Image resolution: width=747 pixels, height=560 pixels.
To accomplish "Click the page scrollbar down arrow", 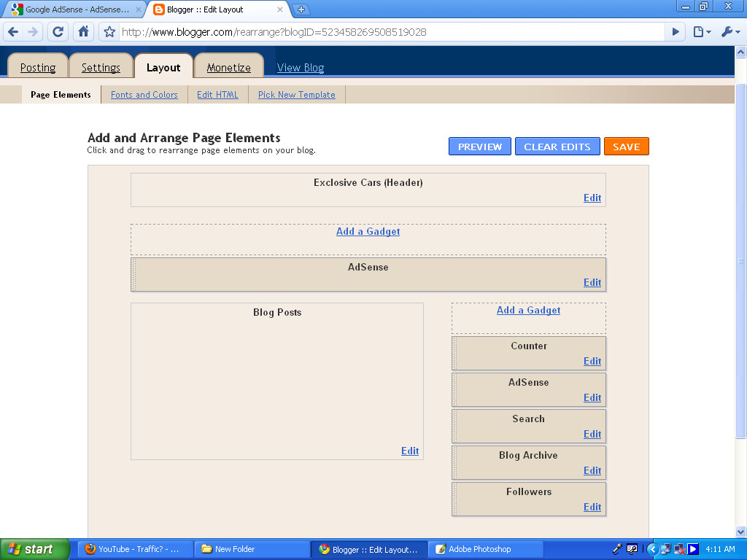I will point(741,532).
